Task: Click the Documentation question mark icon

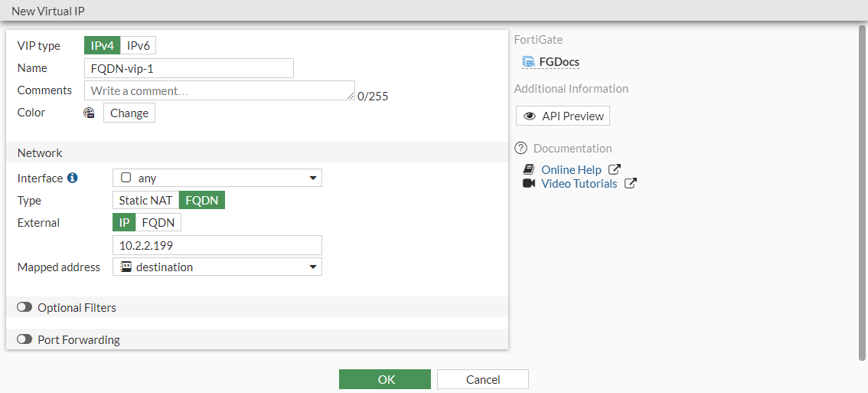Action: [x=521, y=148]
